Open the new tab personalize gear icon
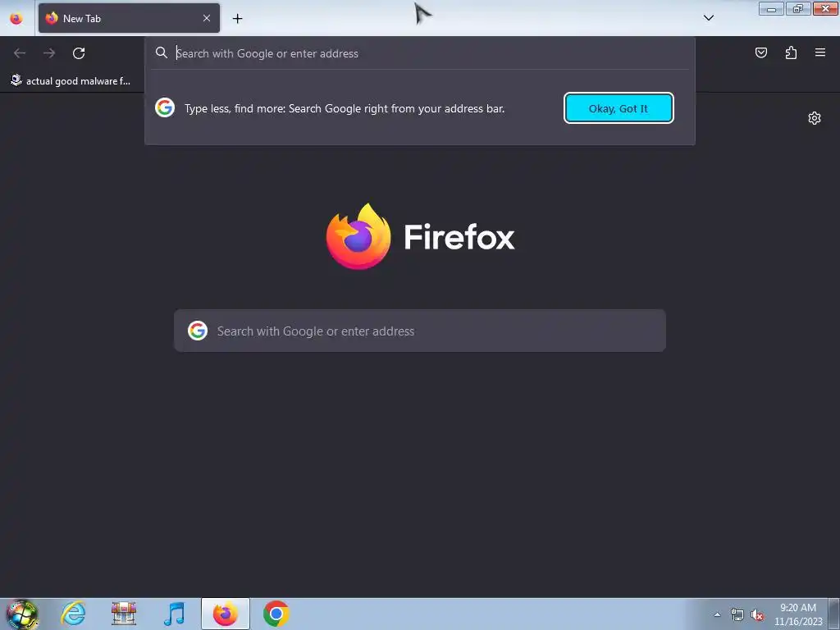This screenshot has height=630, width=840. 815,118
